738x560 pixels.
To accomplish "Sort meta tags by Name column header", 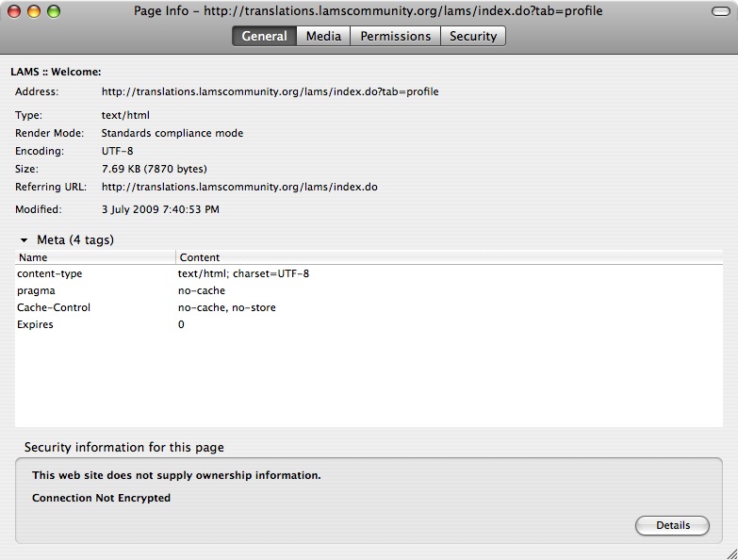I will click(x=94, y=256).
